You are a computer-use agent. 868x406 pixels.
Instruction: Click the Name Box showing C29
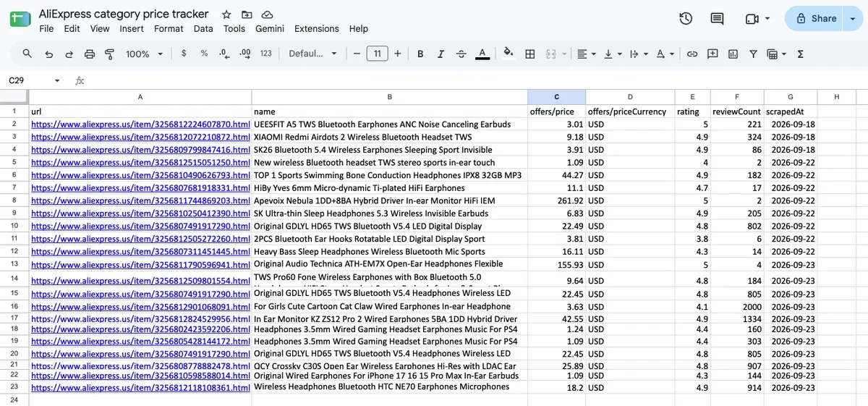point(29,80)
